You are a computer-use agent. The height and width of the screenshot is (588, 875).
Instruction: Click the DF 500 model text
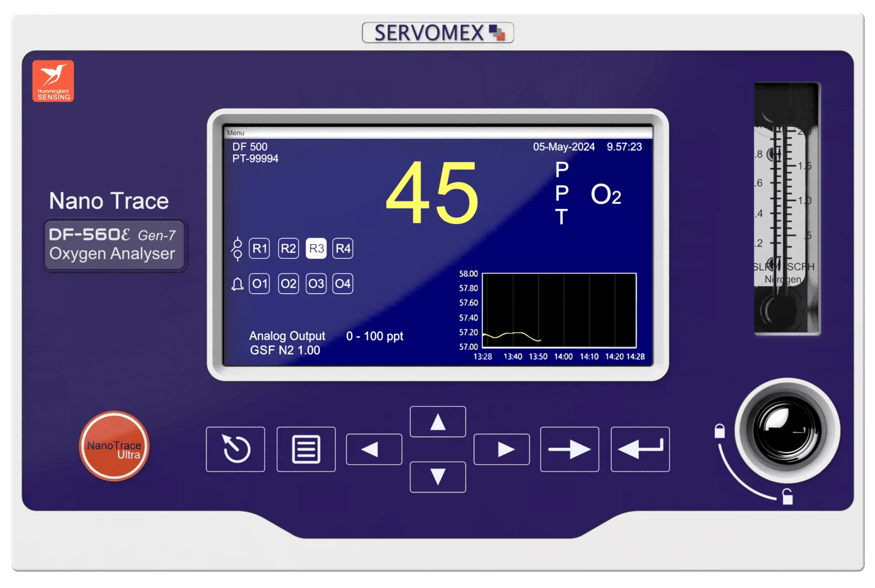click(x=250, y=147)
